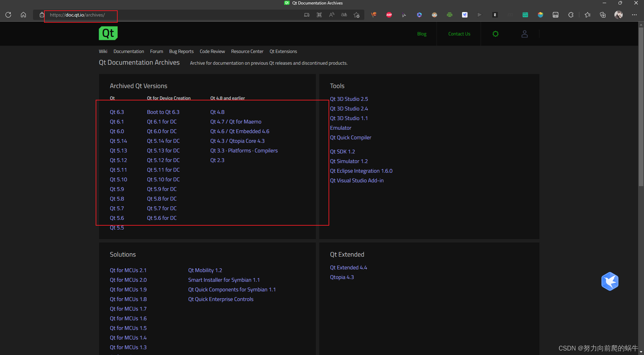The width and height of the screenshot is (644, 355).
Task: Go to the Documentation menu item
Action: tap(129, 51)
